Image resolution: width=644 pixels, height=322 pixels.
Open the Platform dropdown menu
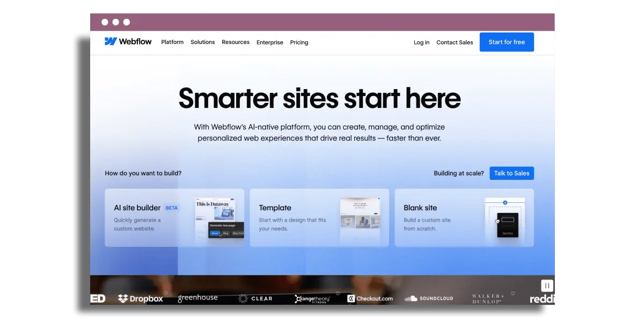pos(172,42)
